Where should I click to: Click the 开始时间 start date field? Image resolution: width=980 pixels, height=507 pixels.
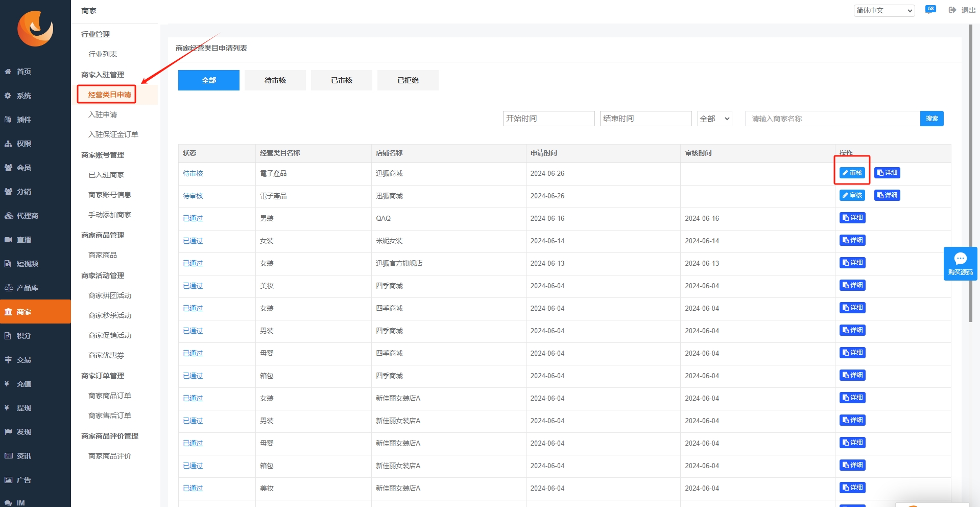548,119
